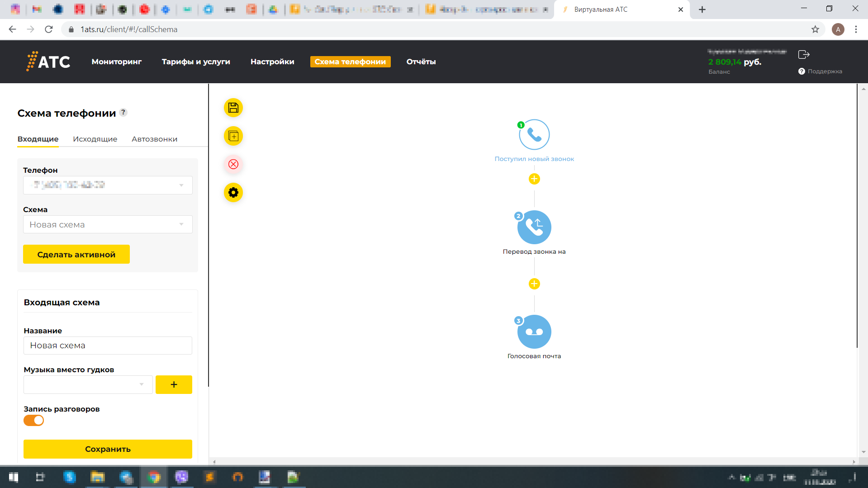Click the red delete scheme icon
868x488 pixels.
(x=233, y=164)
